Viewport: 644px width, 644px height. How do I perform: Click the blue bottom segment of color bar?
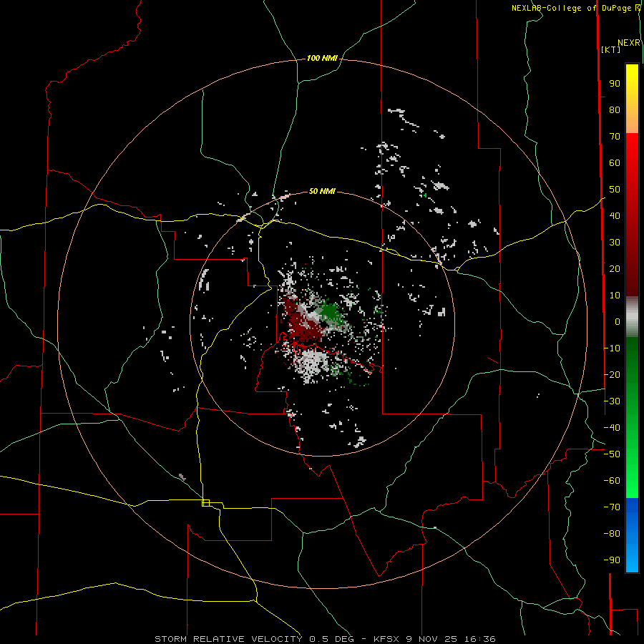pyautogui.click(x=632, y=535)
